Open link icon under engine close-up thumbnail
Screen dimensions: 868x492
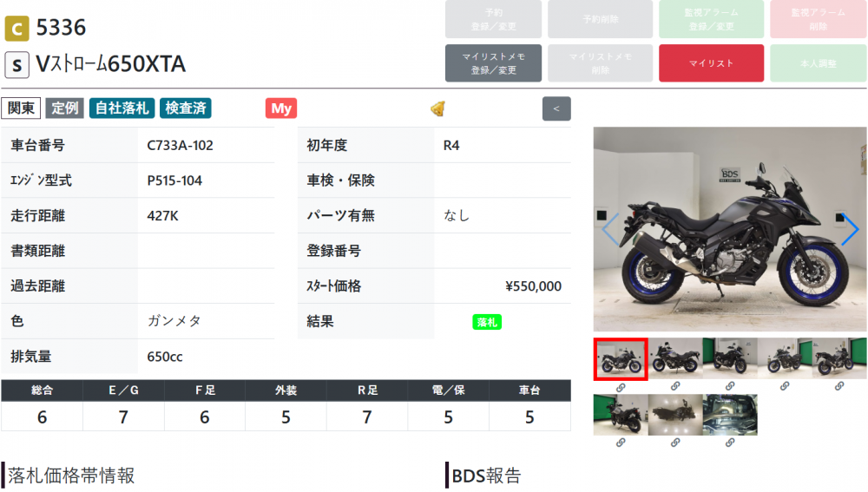(730, 443)
